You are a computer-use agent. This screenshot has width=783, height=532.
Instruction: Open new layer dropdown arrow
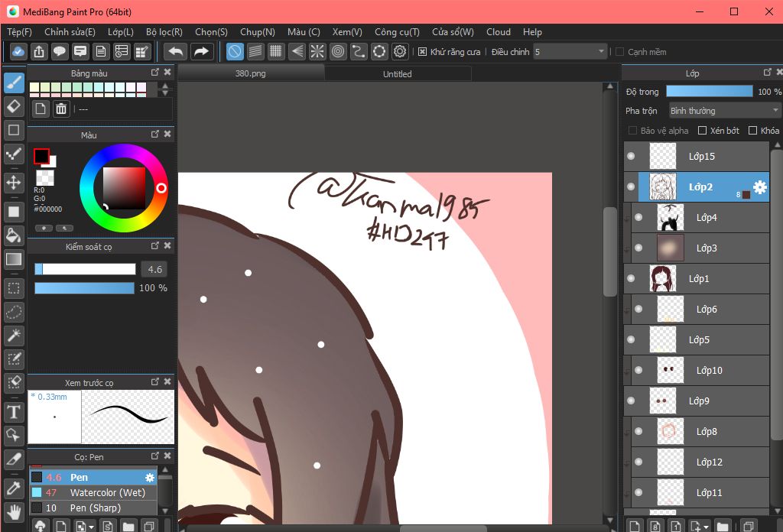(706, 527)
